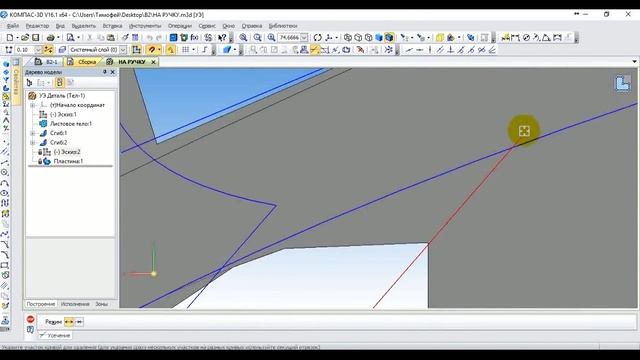
Task: Click the zoom-in magnifier beside the scale field
Action: tap(271, 38)
